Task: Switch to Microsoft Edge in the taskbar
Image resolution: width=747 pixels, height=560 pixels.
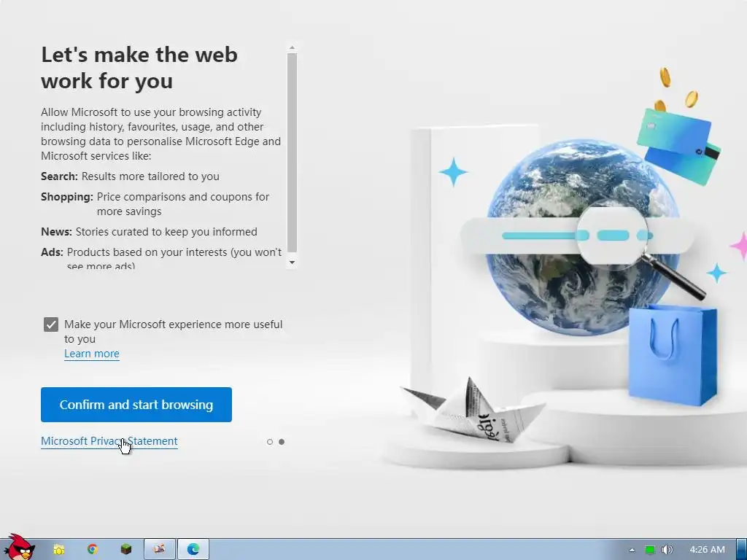Action: pyautogui.click(x=193, y=550)
